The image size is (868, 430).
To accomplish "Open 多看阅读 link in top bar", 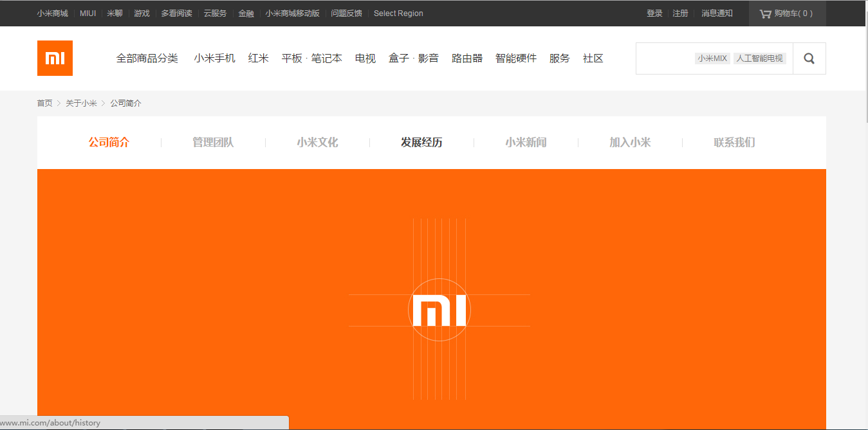I will pyautogui.click(x=176, y=13).
